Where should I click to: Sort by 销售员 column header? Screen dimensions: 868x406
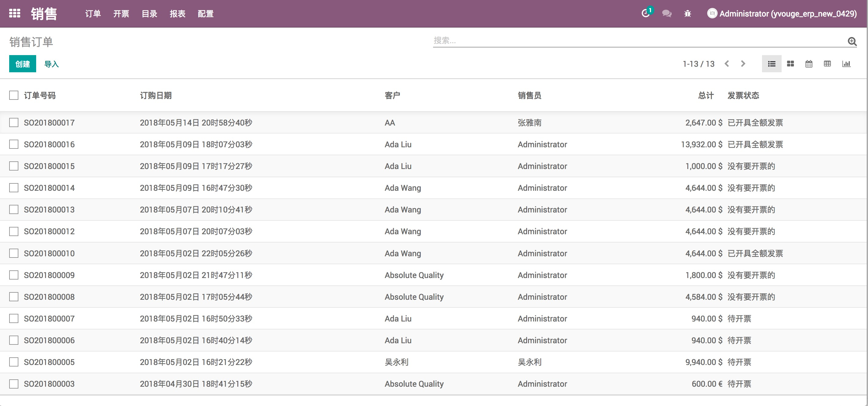[529, 95]
